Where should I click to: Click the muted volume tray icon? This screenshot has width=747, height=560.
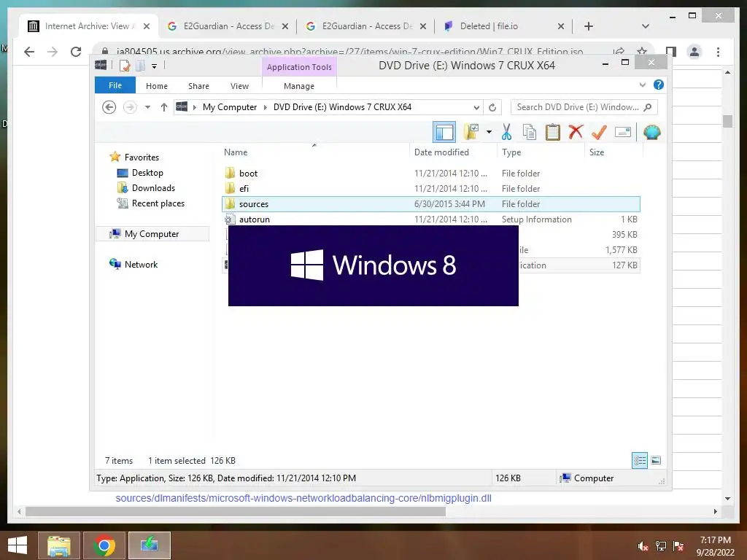(643, 546)
